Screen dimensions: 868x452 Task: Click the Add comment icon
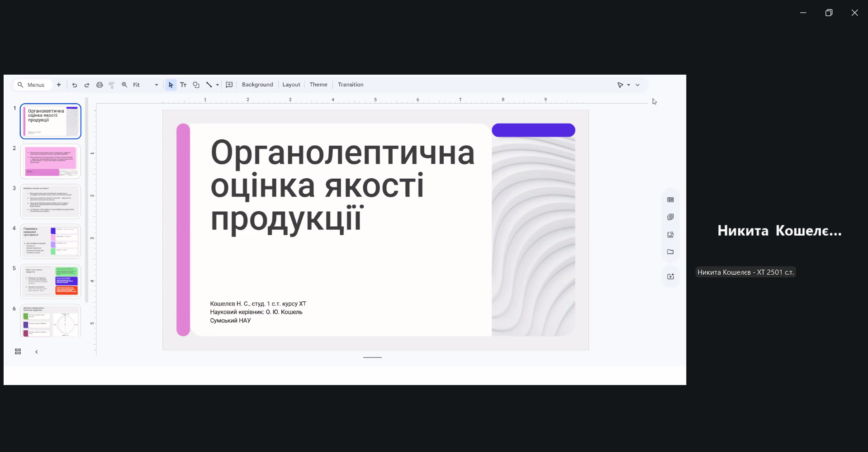(229, 85)
